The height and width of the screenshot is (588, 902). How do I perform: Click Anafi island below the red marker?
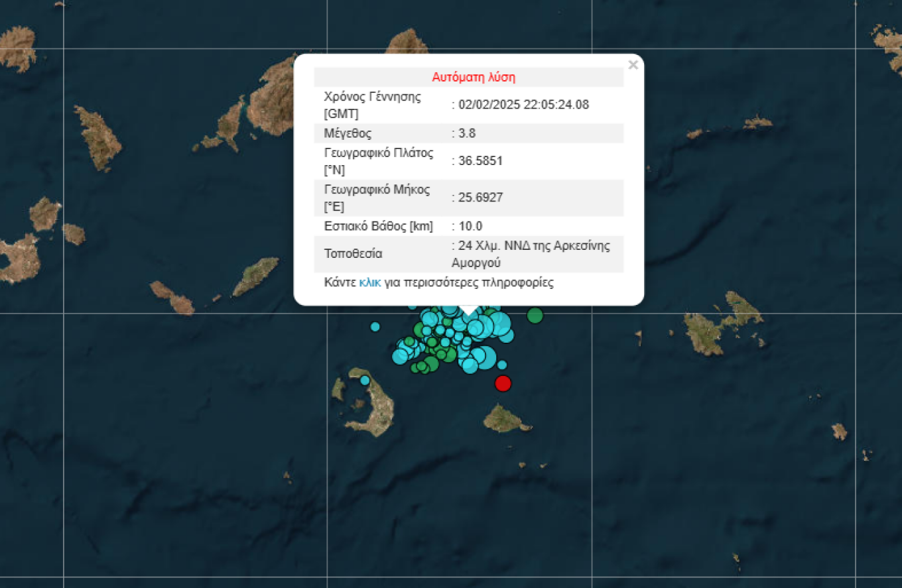pos(505,419)
